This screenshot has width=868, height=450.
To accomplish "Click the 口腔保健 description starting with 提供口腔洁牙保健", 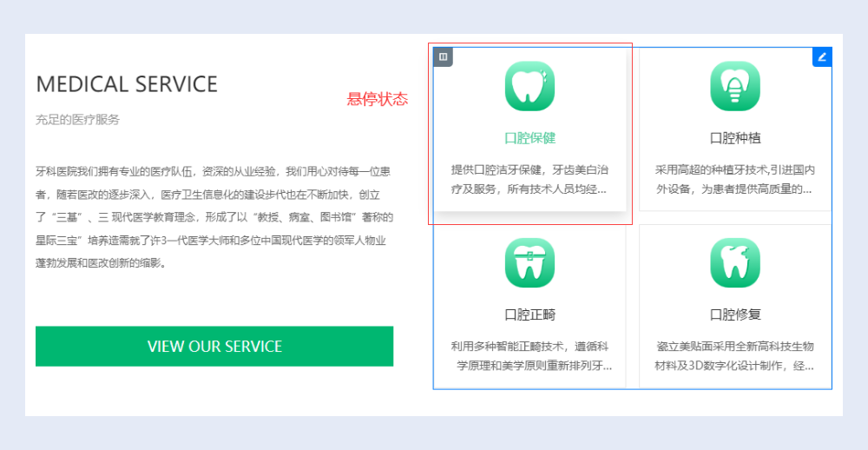I will pos(529,178).
